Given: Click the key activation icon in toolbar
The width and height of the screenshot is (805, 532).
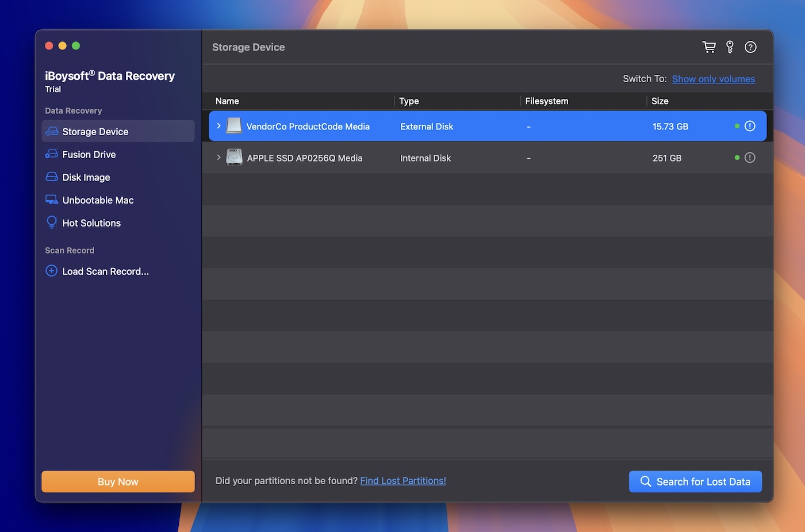Looking at the screenshot, I should coord(730,47).
